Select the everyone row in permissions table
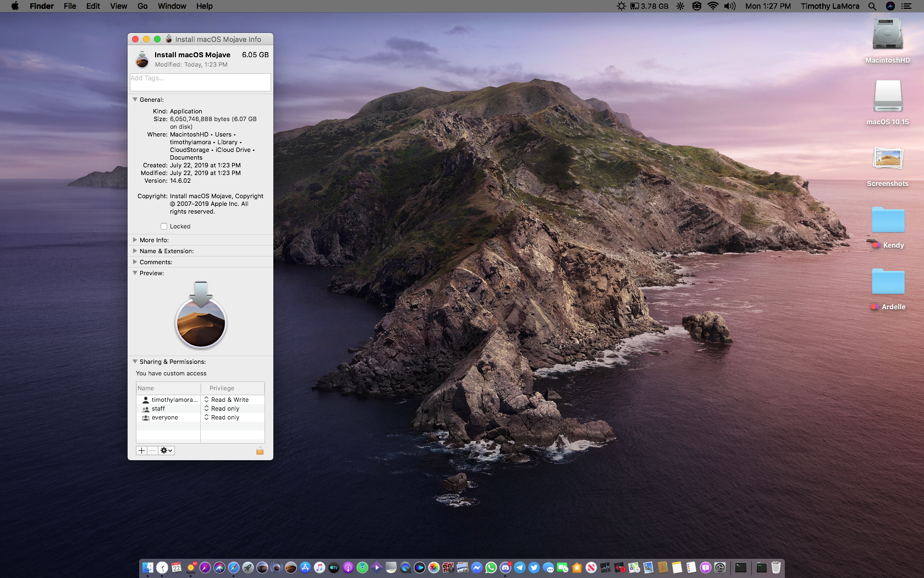 [200, 417]
